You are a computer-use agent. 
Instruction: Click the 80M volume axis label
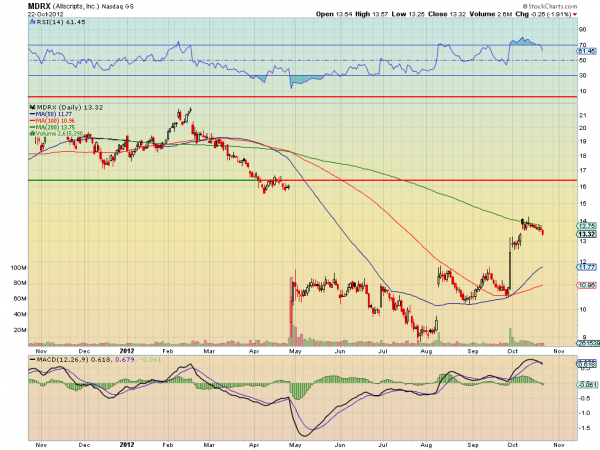pos(20,283)
